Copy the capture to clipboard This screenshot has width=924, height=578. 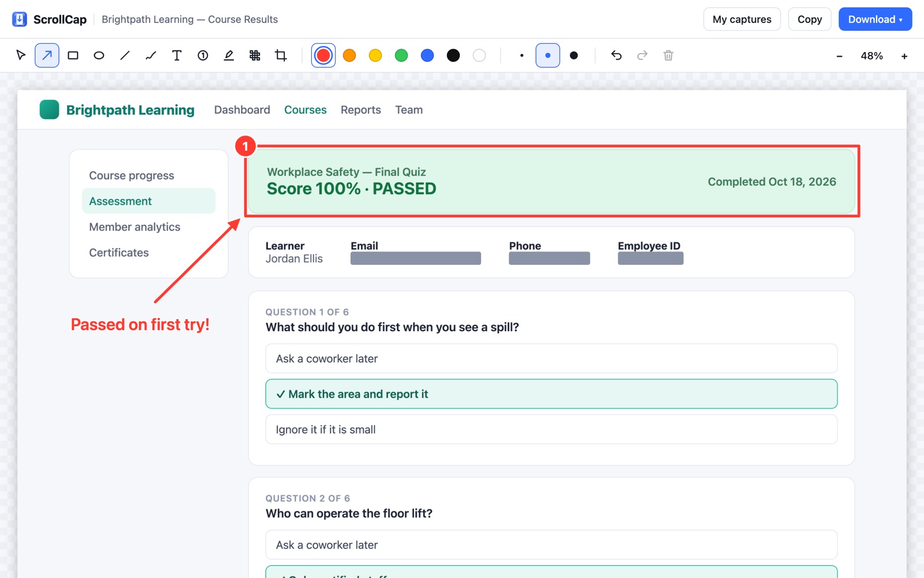[x=809, y=19]
